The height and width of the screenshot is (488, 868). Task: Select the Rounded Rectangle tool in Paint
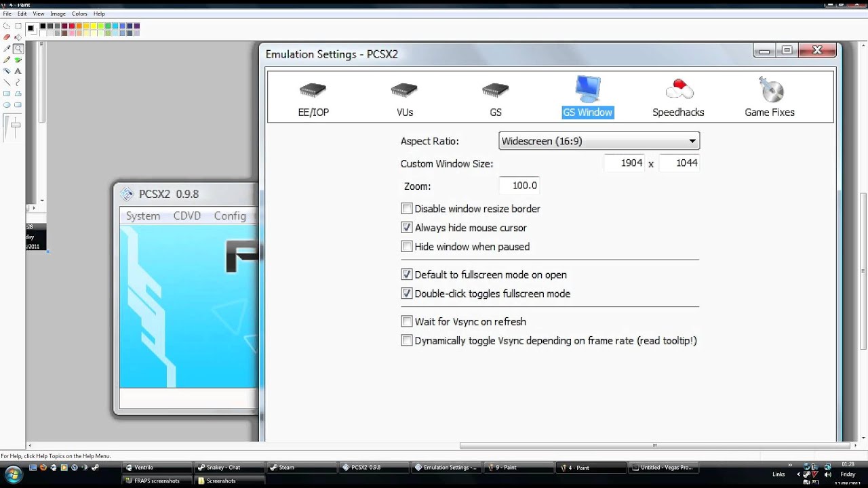click(18, 105)
